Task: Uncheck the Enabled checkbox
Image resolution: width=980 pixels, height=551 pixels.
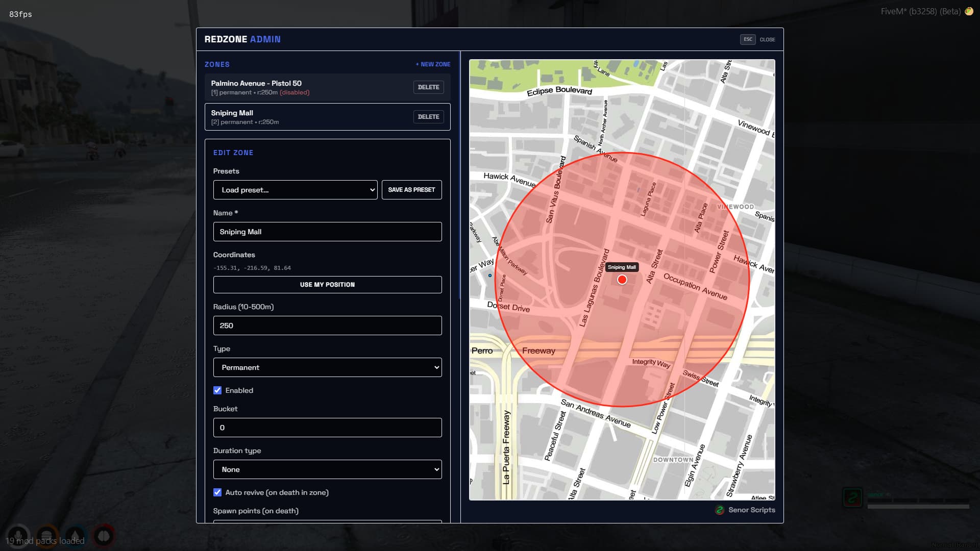Action: click(x=217, y=390)
